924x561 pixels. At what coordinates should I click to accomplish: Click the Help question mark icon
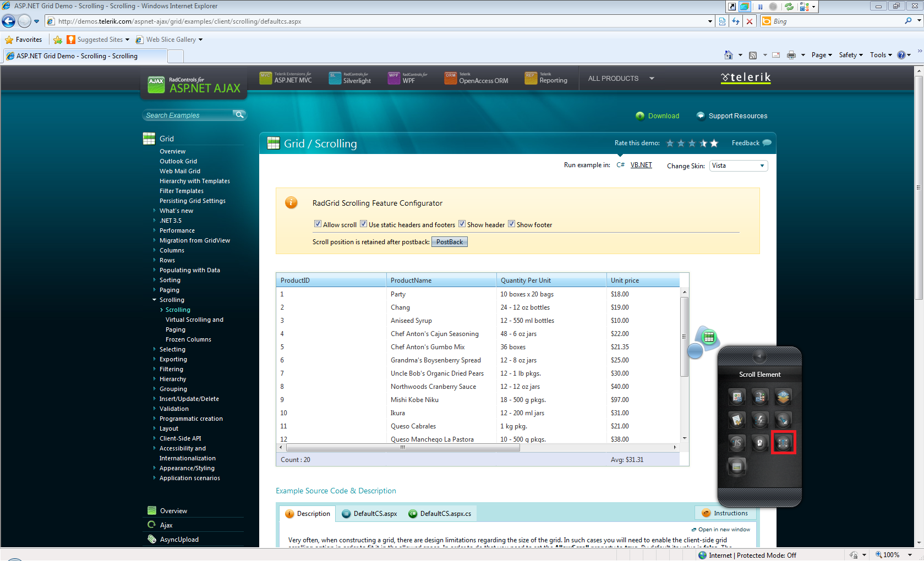(901, 55)
